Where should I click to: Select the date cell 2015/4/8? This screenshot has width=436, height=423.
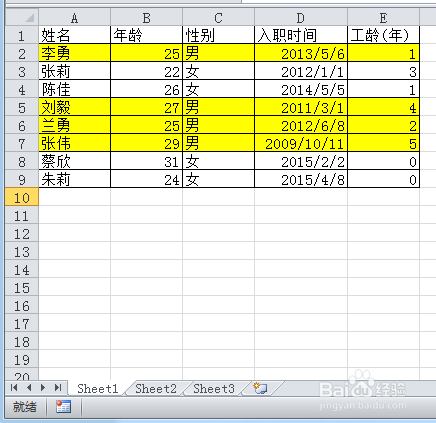[x=301, y=179]
